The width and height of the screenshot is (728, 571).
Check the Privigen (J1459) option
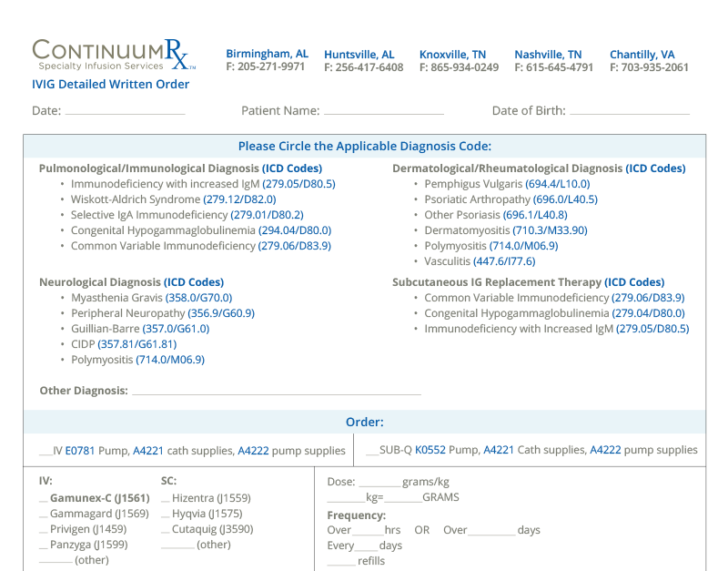click(43, 530)
